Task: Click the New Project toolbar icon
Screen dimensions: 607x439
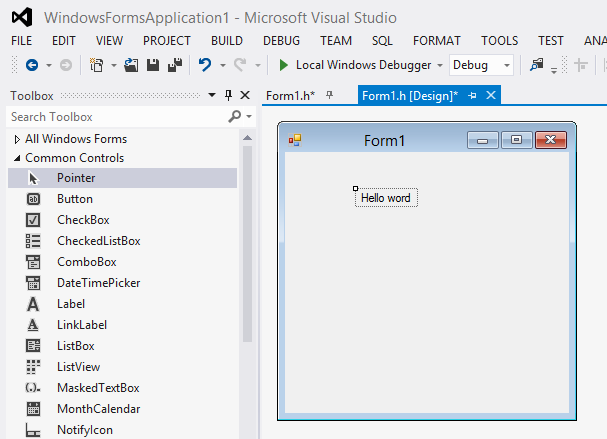Action: pyautogui.click(x=96, y=65)
